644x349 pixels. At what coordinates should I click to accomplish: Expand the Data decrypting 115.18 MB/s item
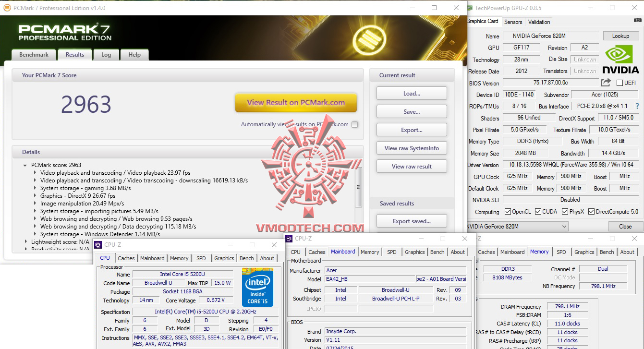pyautogui.click(x=35, y=227)
